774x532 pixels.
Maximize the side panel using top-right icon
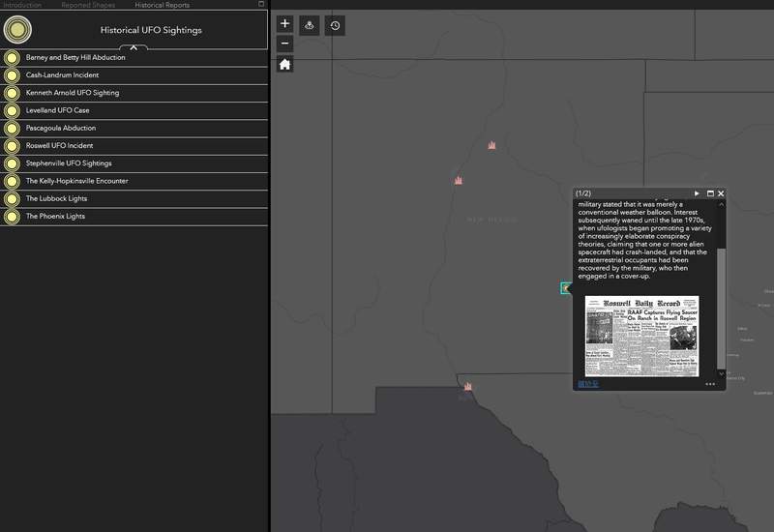(261, 4)
